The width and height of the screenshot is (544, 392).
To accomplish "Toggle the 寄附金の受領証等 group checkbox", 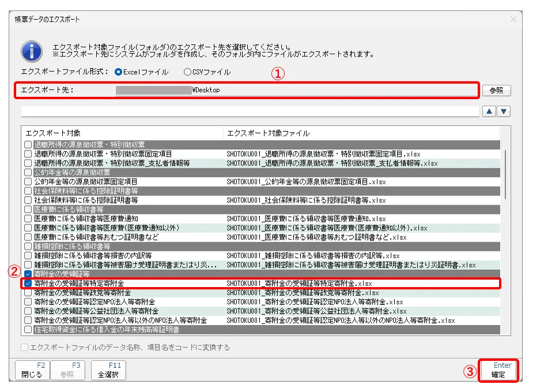I will pos(28,274).
